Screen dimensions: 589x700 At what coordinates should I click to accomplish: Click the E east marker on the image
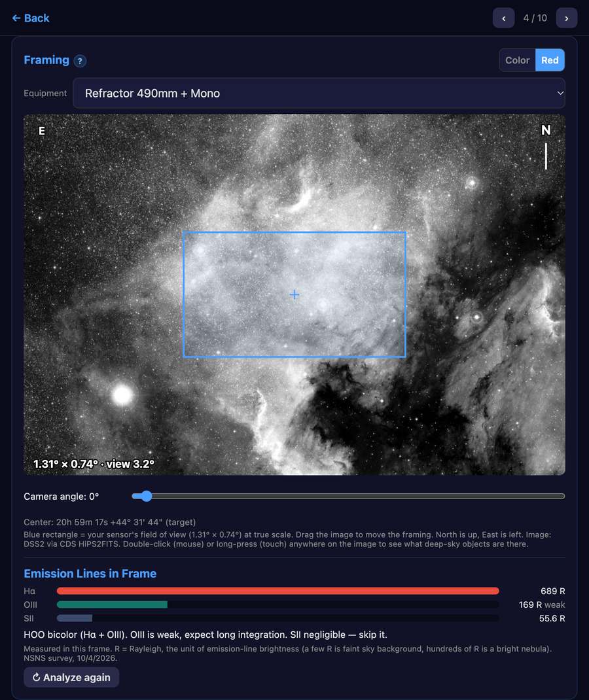41,131
